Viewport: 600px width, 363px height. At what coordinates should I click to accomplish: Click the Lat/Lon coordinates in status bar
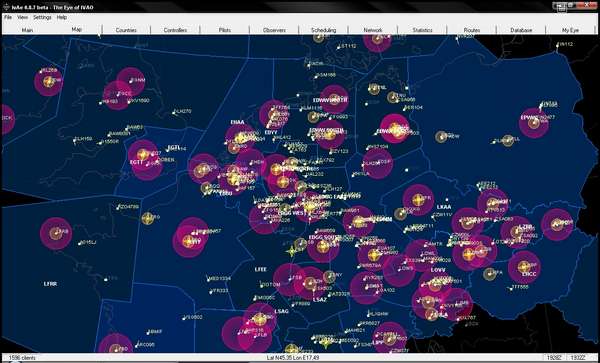pyautogui.click(x=293, y=358)
